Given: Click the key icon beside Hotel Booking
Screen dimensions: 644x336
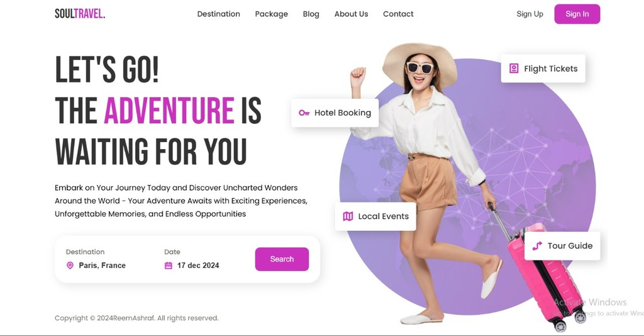Looking at the screenshot, I should click(304, 113).
